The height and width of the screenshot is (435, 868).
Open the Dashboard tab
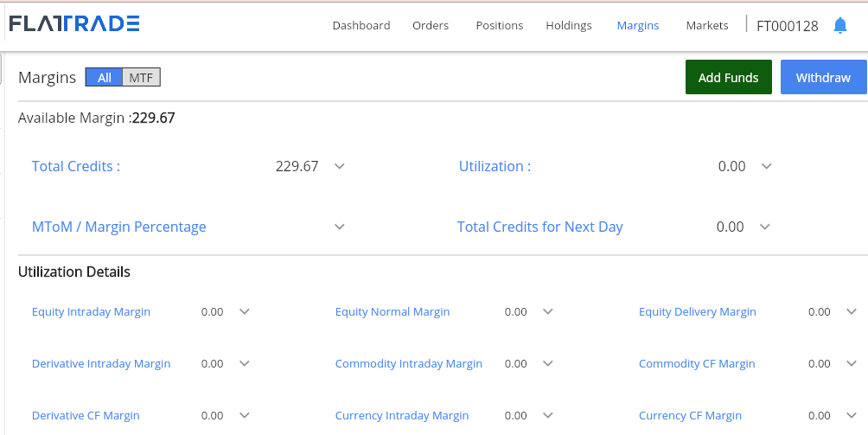[x=361, y=25]
